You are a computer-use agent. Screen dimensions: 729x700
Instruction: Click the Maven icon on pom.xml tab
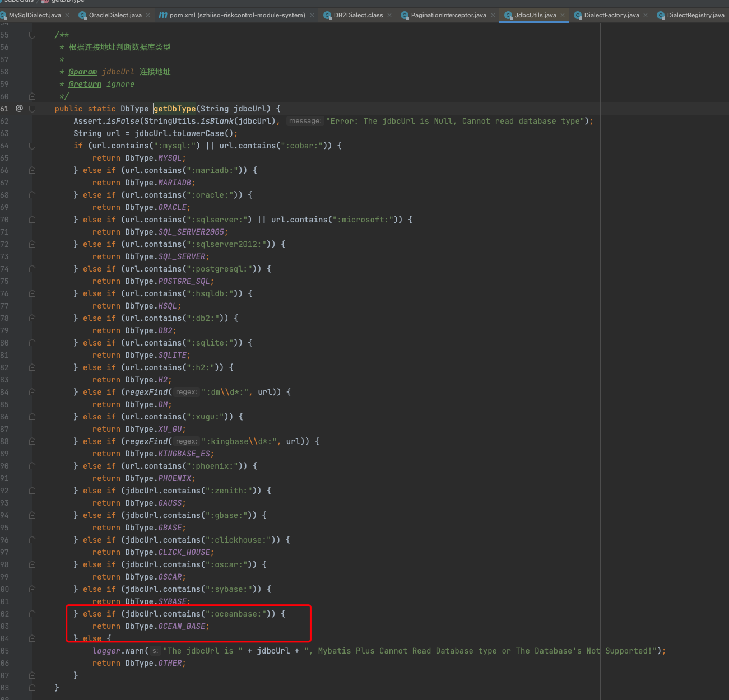point(162,15)
